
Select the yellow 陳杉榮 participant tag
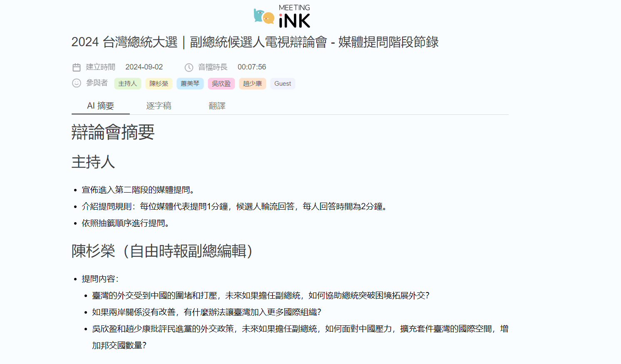tap(159, 84)
